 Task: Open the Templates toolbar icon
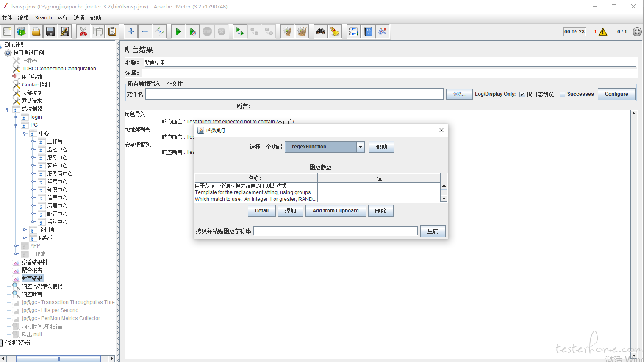click(x=22, y=31)
